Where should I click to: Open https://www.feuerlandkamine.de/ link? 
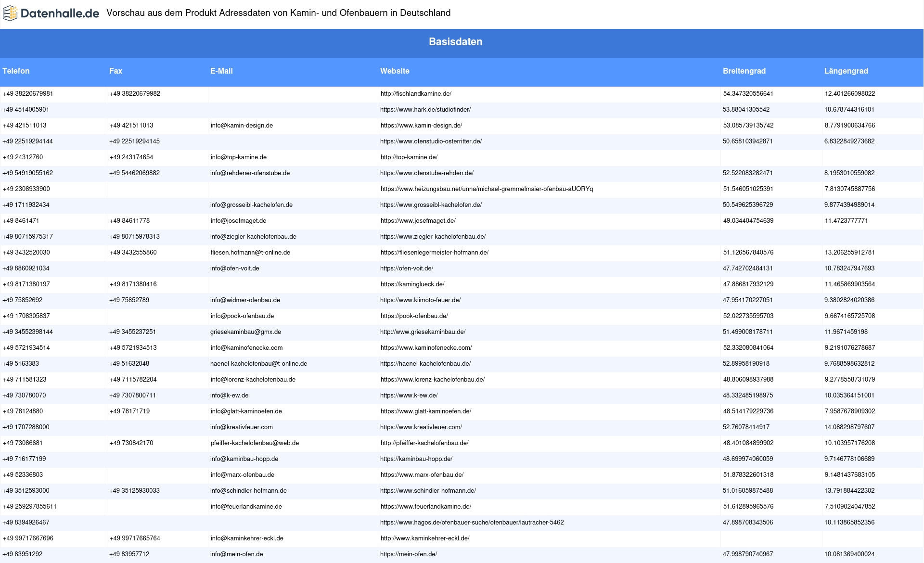425,507
